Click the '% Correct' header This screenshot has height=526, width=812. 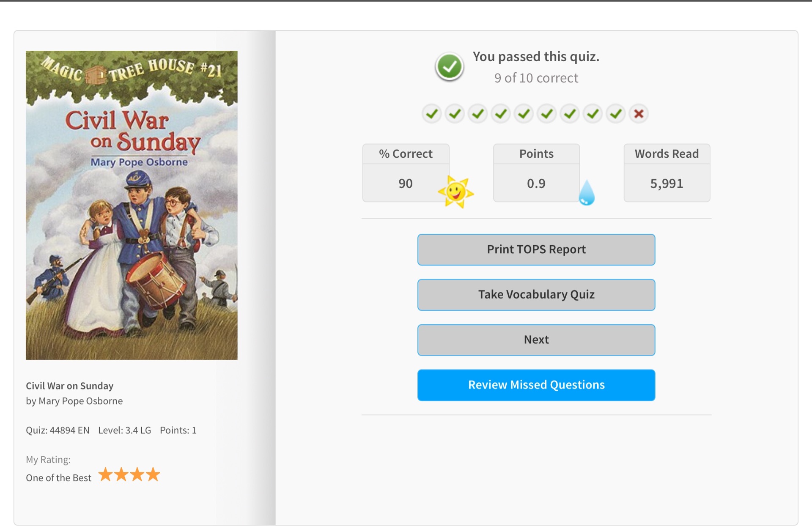406,154
